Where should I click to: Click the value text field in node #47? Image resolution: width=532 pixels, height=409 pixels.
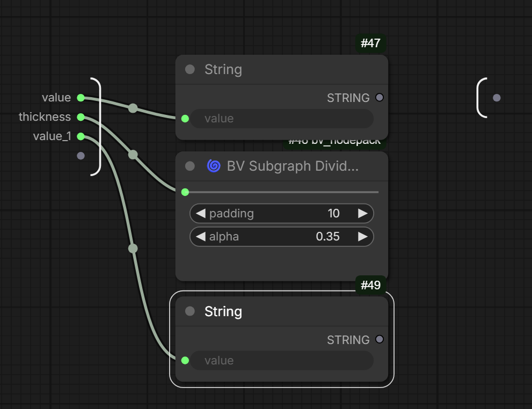(282, 119)
